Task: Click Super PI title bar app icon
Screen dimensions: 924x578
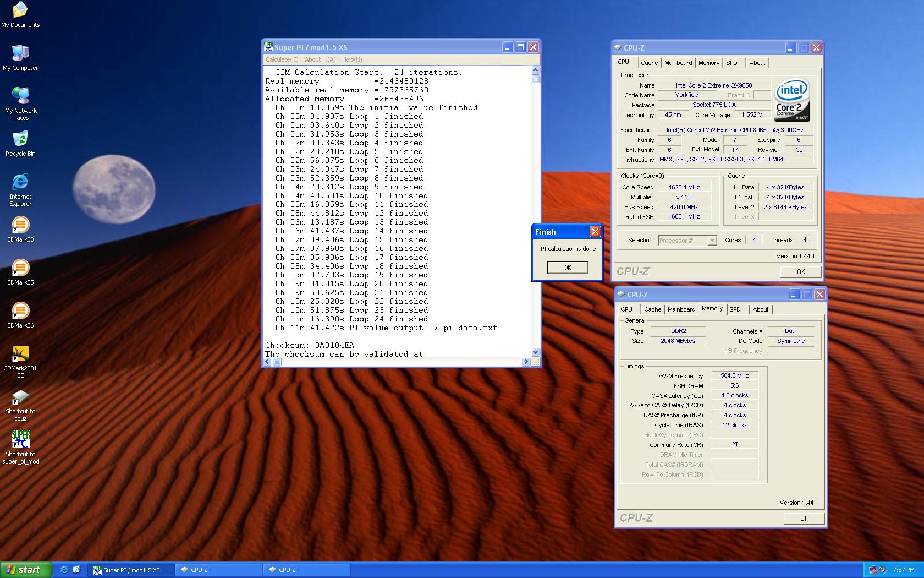Action: click(x=268, y=47)
